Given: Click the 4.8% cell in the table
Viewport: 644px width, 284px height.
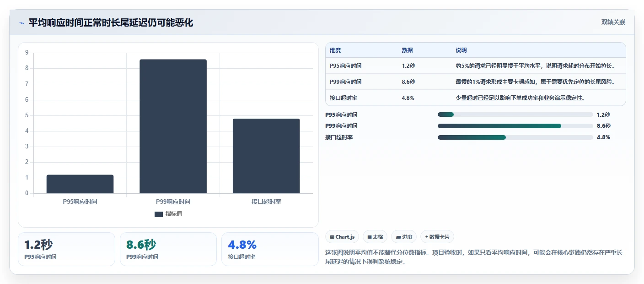Looking at the screenshot, I should tap(408, 98).
